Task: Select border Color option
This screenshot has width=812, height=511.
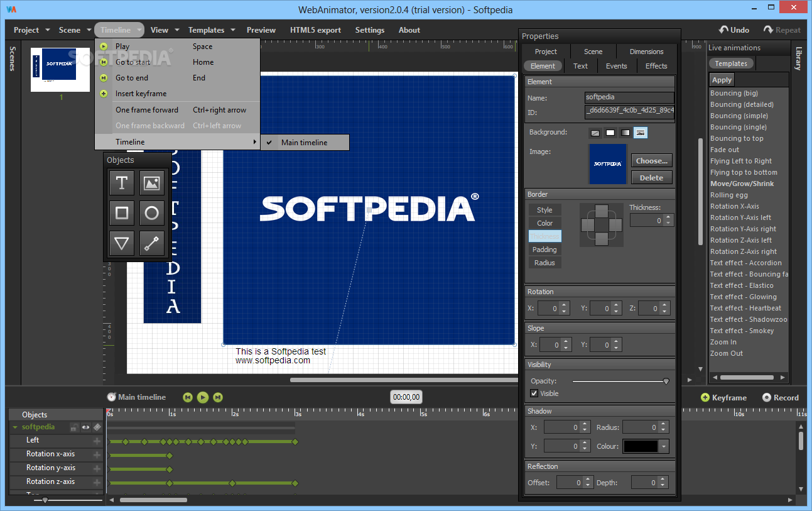Action: (x=544, y=223)
